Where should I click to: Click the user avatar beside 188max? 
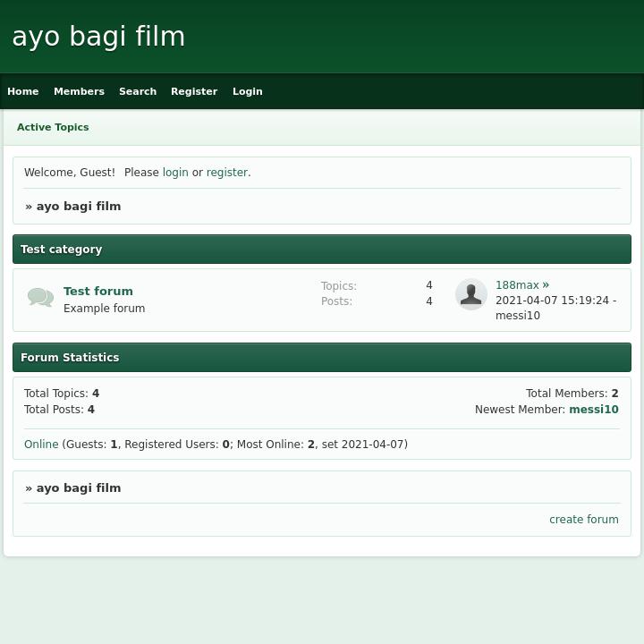(470, 294)
